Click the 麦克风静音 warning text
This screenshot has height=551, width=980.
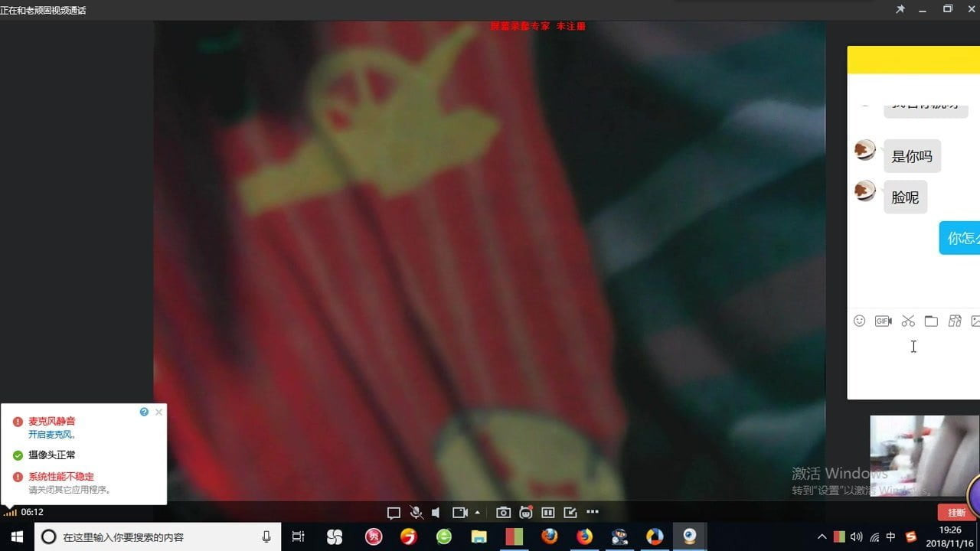52,421
